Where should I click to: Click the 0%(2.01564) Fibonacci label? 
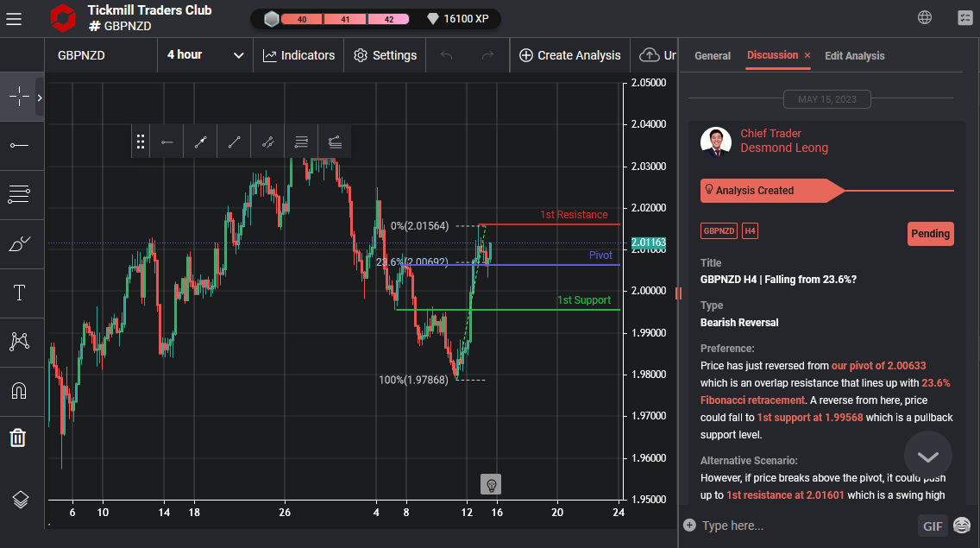[419, 226]
